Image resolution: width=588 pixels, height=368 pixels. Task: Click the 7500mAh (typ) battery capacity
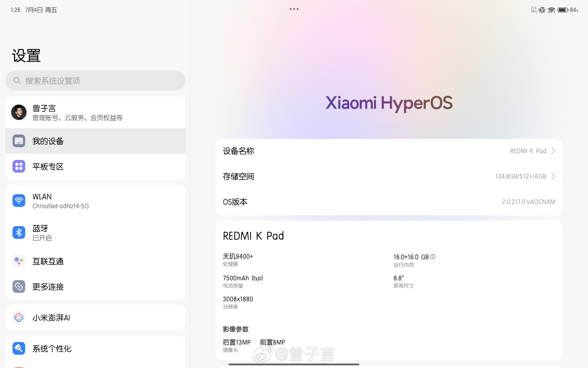(243, 278)
